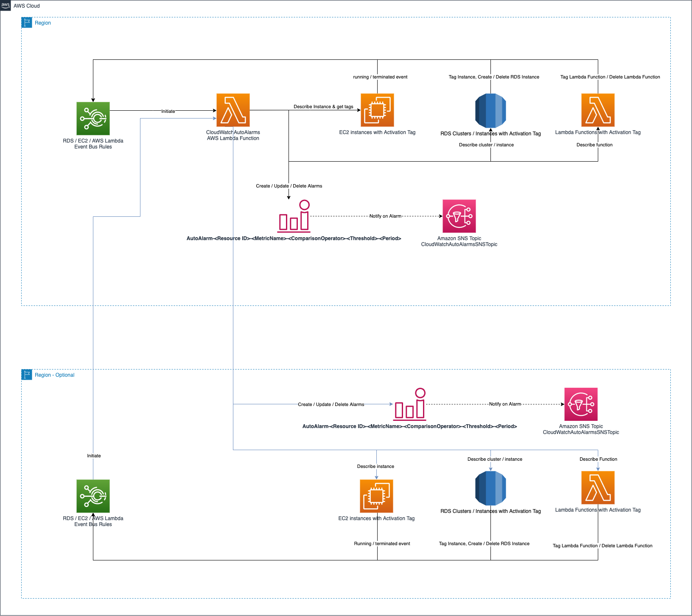Click the upper 'Notify on Alarm' label
The width and height of the screenshot is (692, 616).
[x=385, y=216]
